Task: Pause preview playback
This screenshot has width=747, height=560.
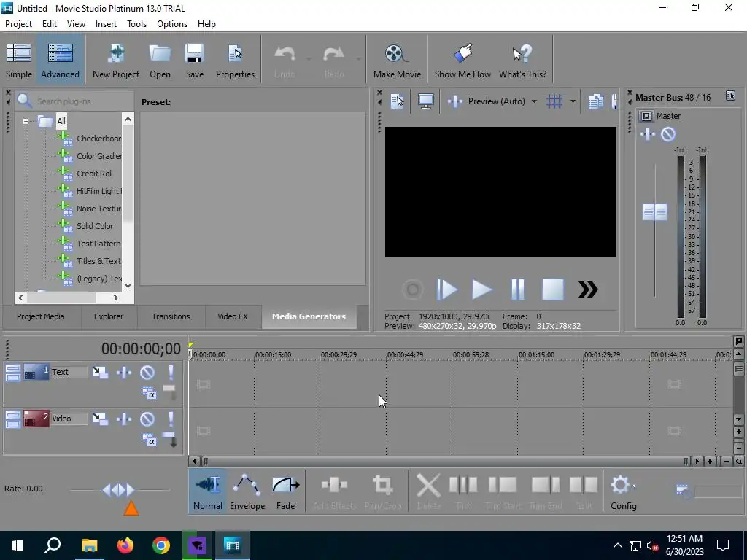Action: 517,289
